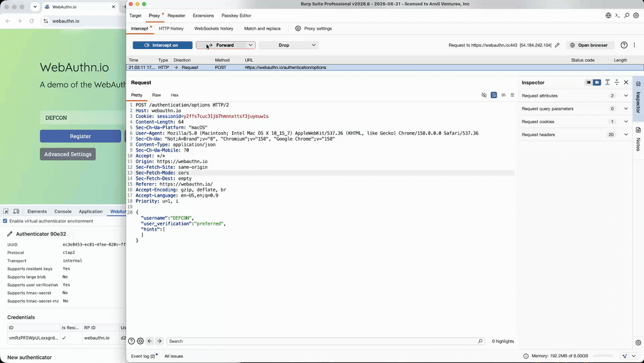Go to previous search match arrow
The height and width of the screenshot is (363, 644).
tap(149, 341)
